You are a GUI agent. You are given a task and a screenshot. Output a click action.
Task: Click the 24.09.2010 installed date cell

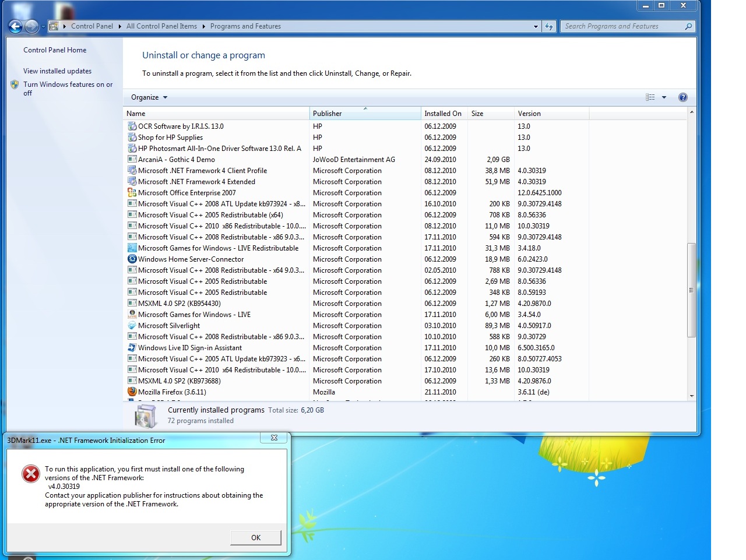tap(440, 159)
